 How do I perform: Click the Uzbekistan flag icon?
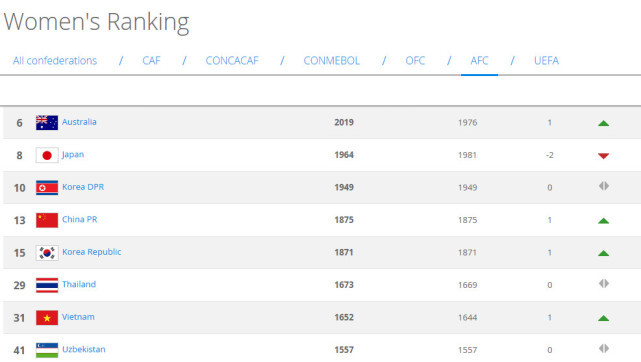[x=47, y=350]
